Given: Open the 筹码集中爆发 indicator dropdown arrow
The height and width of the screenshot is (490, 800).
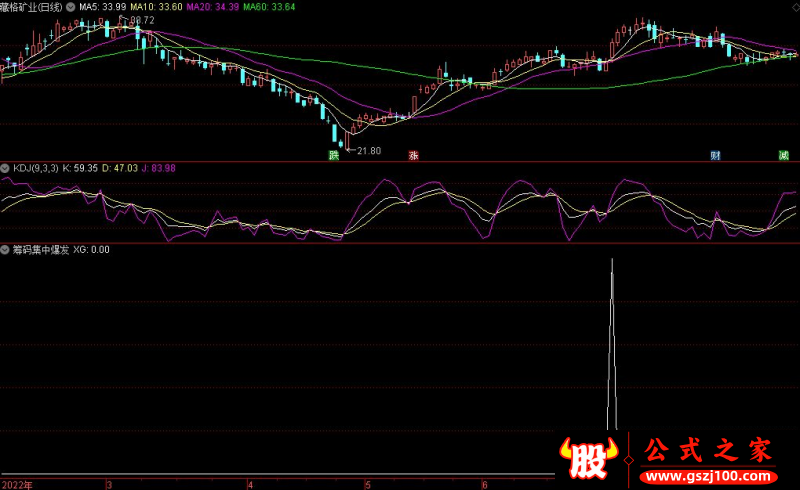Looking at the screenshot, I should tap(5, 250).
